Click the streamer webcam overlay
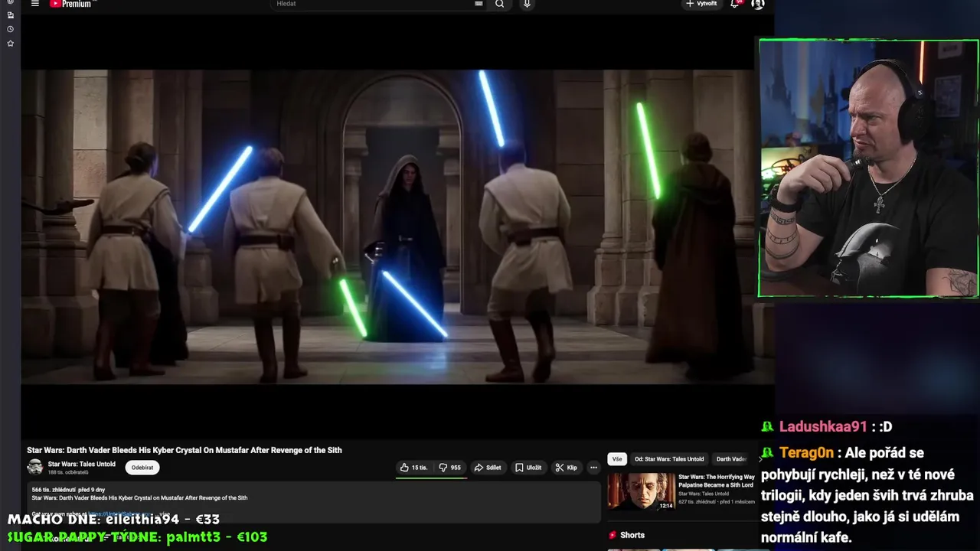This screenshot has height=551, width=980. (869, 168)
